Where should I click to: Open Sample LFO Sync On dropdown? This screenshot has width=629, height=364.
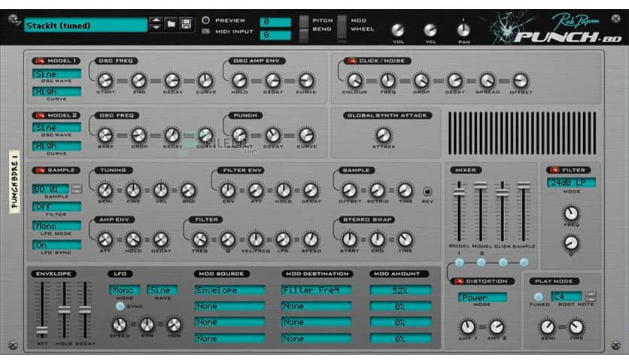tap(56, 244)
